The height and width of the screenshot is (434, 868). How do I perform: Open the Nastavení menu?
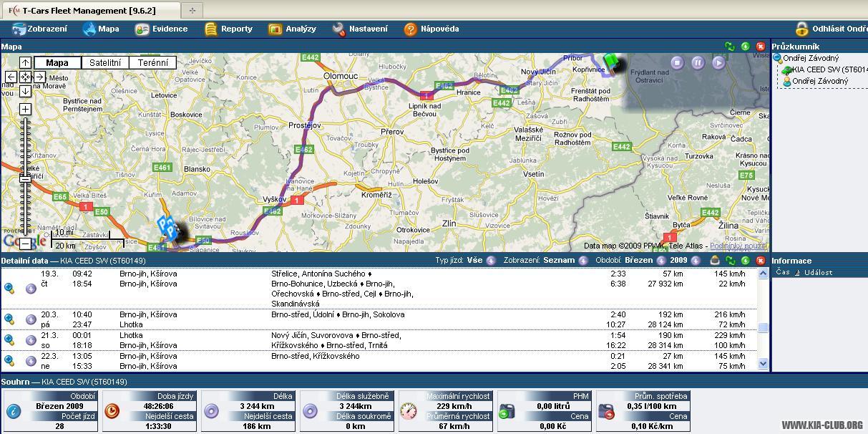click(x=360, y=29)
